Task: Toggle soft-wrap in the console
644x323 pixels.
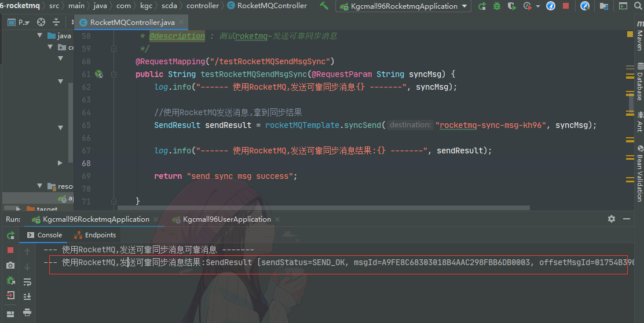Action: (x=27, y=282)
